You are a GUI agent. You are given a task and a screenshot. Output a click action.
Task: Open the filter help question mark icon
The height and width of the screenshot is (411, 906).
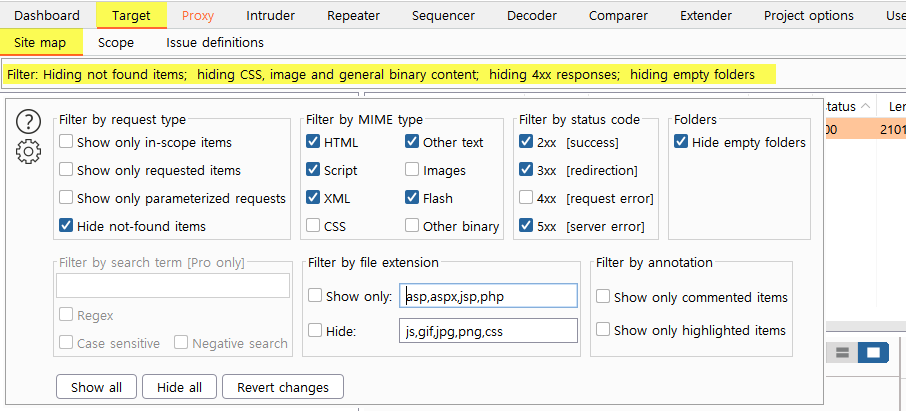pos(28,121)
